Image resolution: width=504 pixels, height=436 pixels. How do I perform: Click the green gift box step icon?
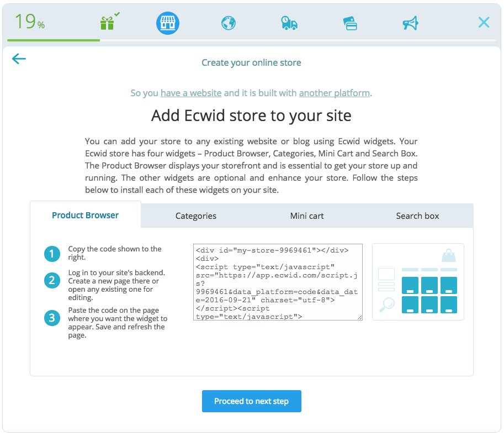107,23
